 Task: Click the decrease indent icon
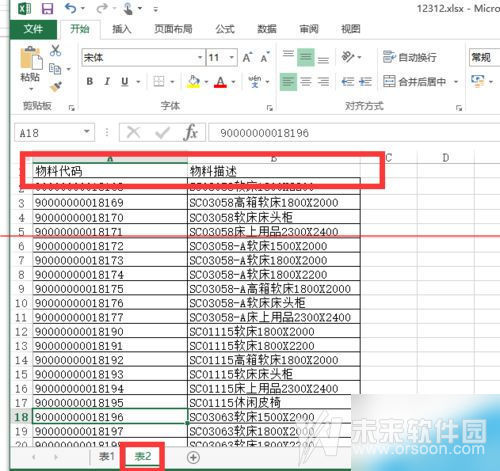tap(348, 81)
